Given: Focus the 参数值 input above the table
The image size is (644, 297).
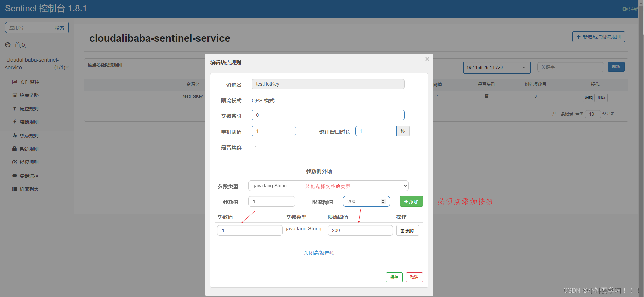Looking at the screenshot, I should [272, 201].
